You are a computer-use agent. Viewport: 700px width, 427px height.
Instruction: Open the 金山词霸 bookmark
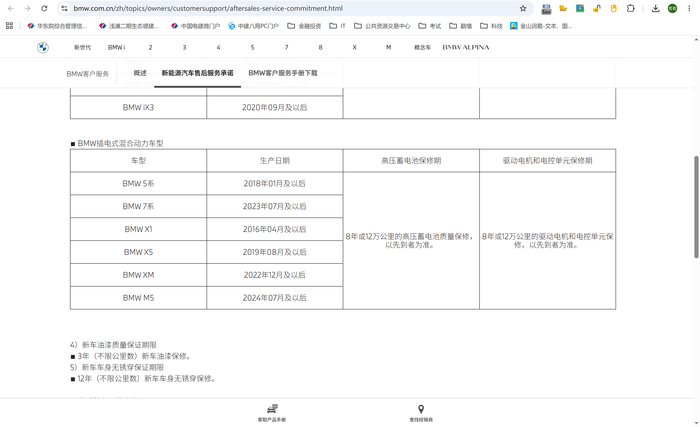[541, 26]
